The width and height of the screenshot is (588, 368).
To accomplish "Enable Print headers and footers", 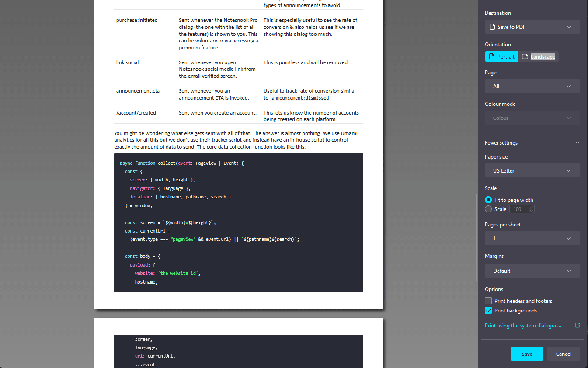I will click(x=488, y=301).
